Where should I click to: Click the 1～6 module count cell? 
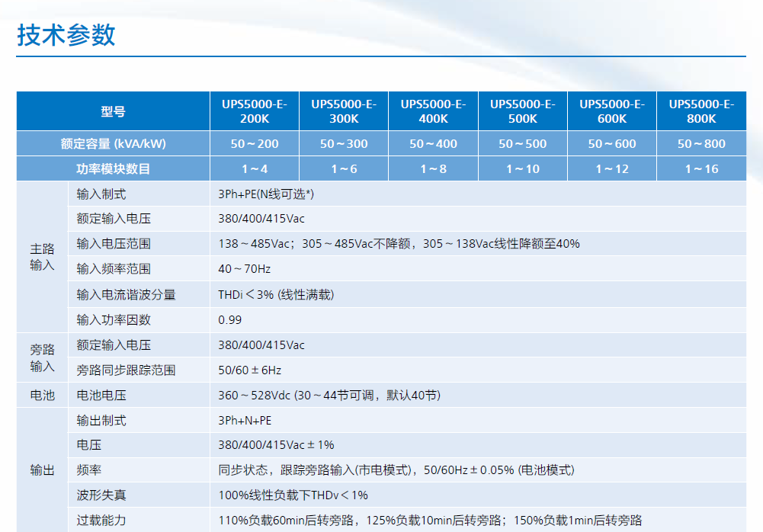coord(344,169)
